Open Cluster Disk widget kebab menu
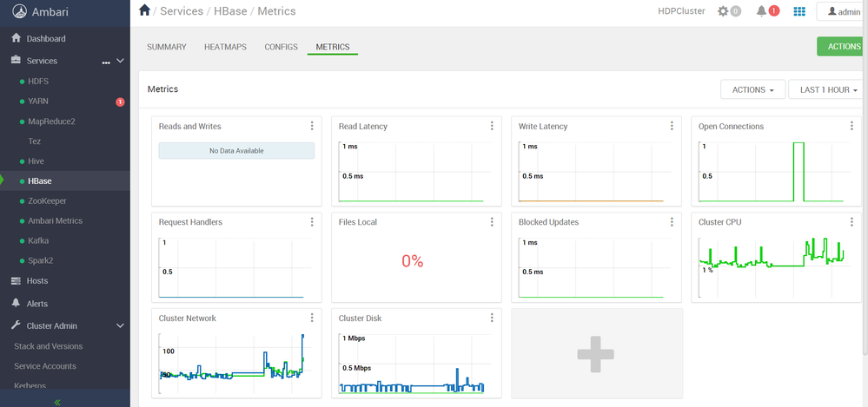The height and width of the screenshot is (407, 868). tap(492, 318)
